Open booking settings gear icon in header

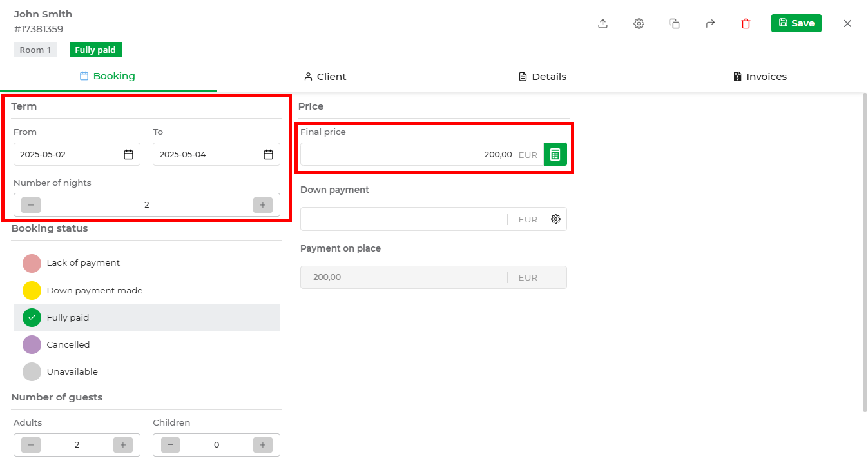(x=639, y=23)
